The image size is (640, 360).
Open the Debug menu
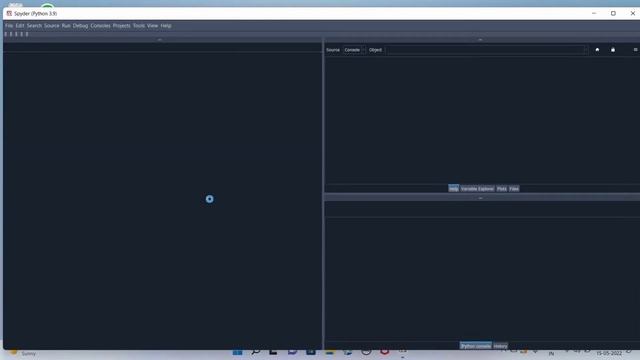coord(80,26)
